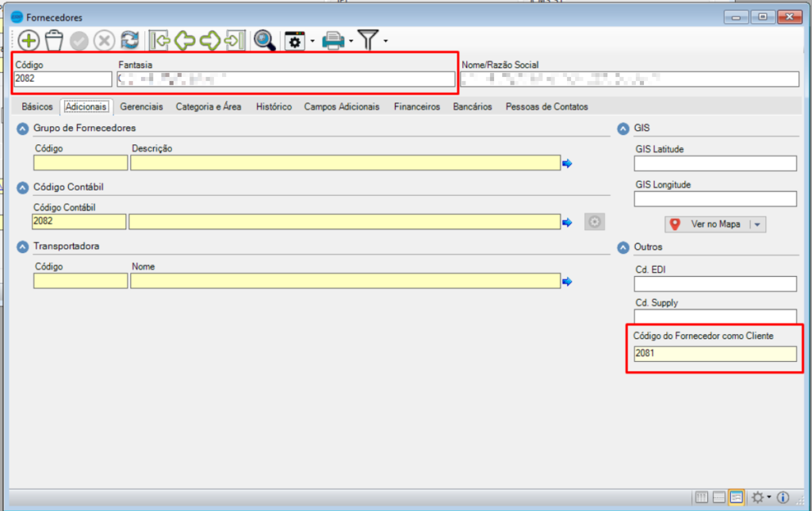This screenshot has width=812, height=511.
Task: Go to the next record arrow
Action: click(x=210, y=40)
